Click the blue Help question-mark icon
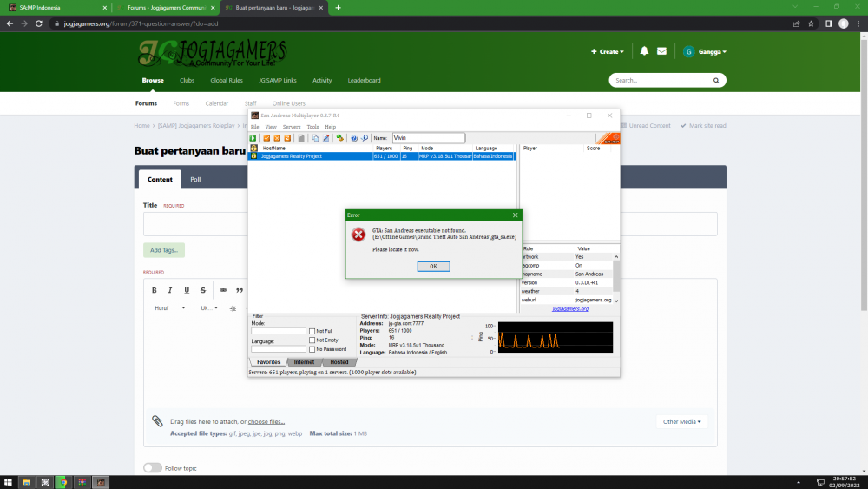 [354, 138]
